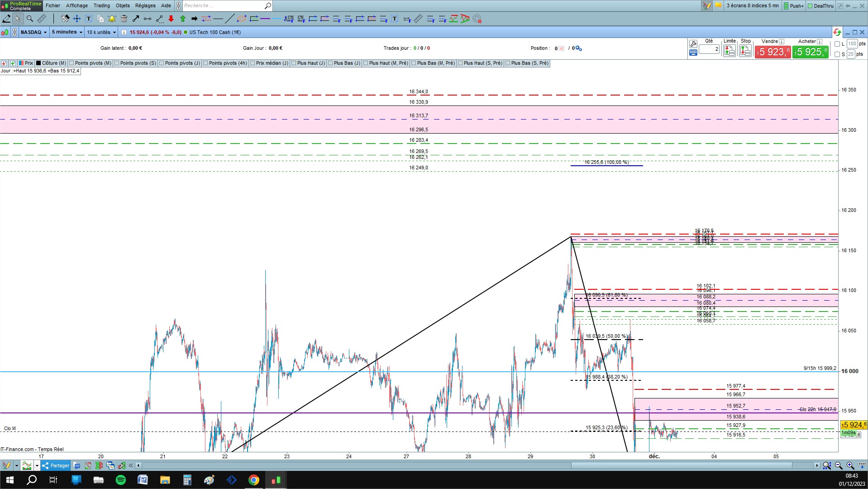Check the Plus Haut (J) box
Screen dimensions: 868x489
coord(294,63)
